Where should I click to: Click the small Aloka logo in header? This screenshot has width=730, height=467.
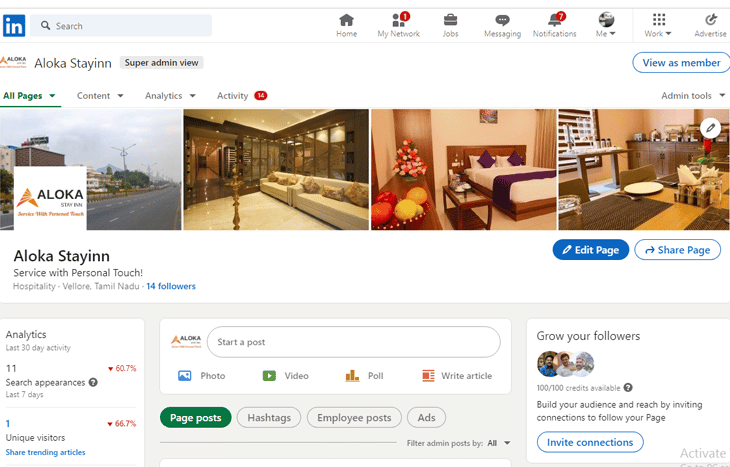[13, 62]
